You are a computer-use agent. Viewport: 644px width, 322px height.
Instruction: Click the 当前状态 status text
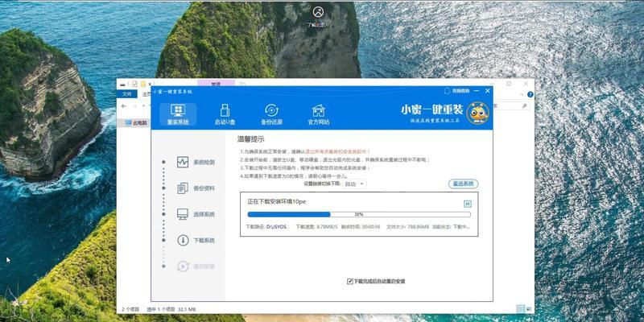pos(451,227)
